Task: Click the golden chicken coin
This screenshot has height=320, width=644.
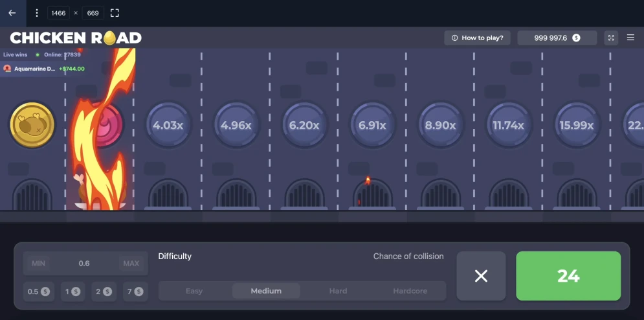Action: tap(32, 124)
